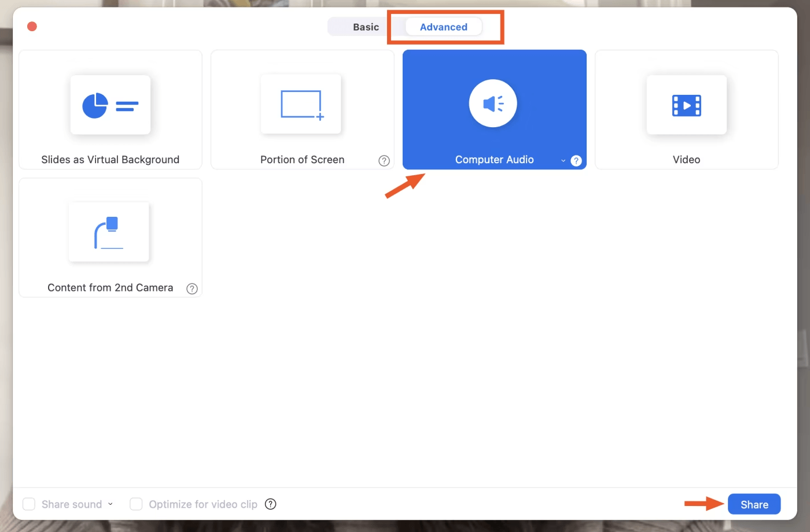The height and width of the screenshot is (532, 810).
Task: Open the Computer Audio options dropdown
Action: pos(562,160)
